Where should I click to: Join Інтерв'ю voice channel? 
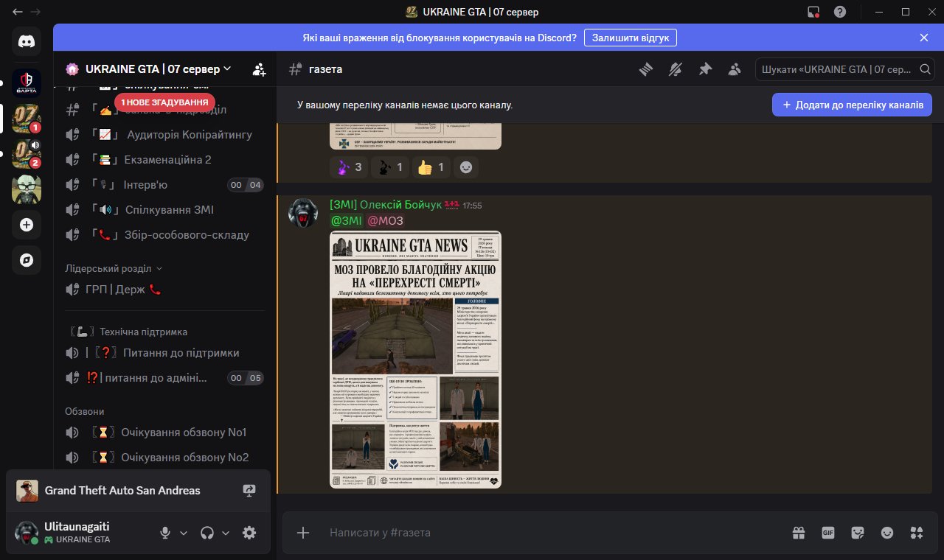tap(163, 185)
